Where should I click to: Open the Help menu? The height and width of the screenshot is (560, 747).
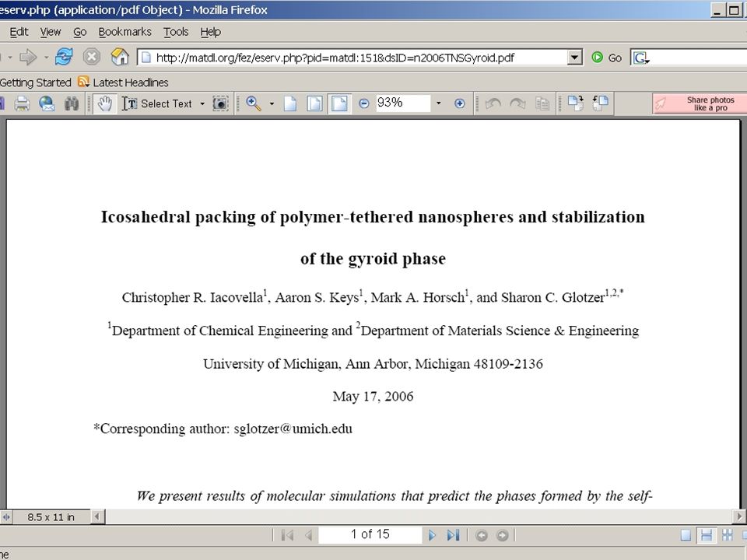coord(211,32)
